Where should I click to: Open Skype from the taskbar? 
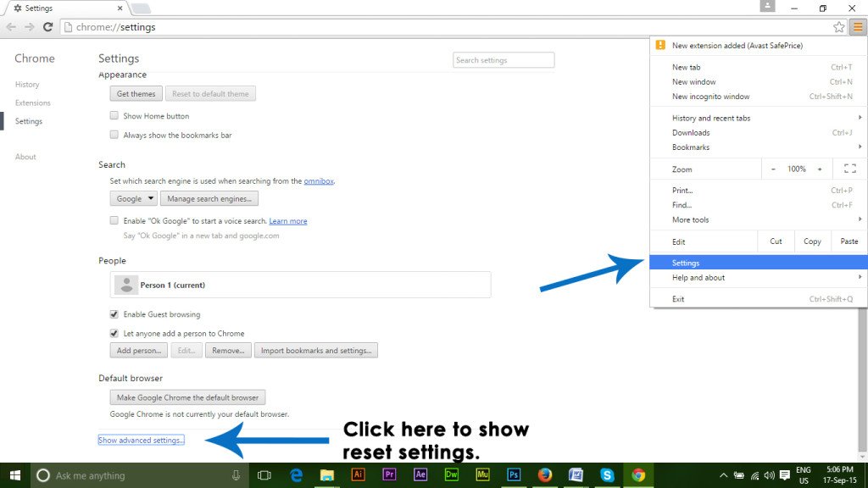[607, 474]
